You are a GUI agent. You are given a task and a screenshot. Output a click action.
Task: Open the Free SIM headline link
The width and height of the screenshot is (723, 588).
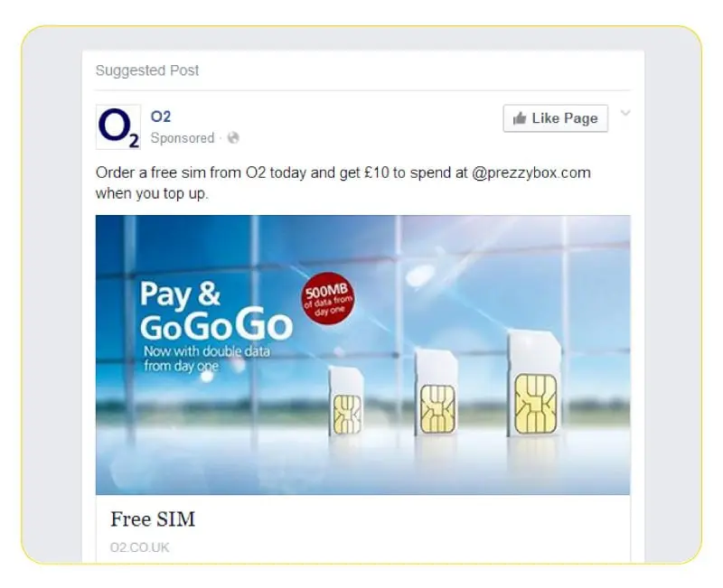coord(153,519)
